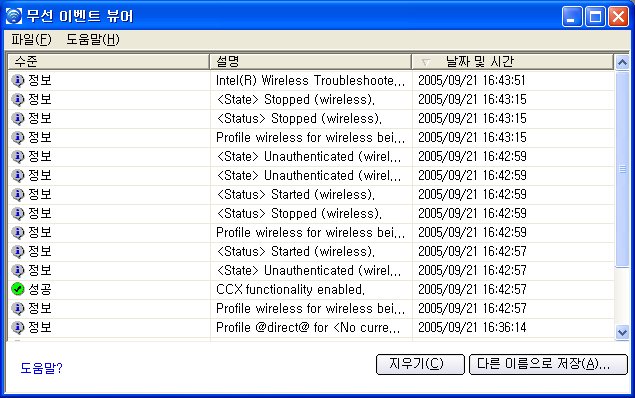Select 'Profile wireless for wireless bei...' at 16:43:15
This screenshot has width=635, height=398.
310,138
